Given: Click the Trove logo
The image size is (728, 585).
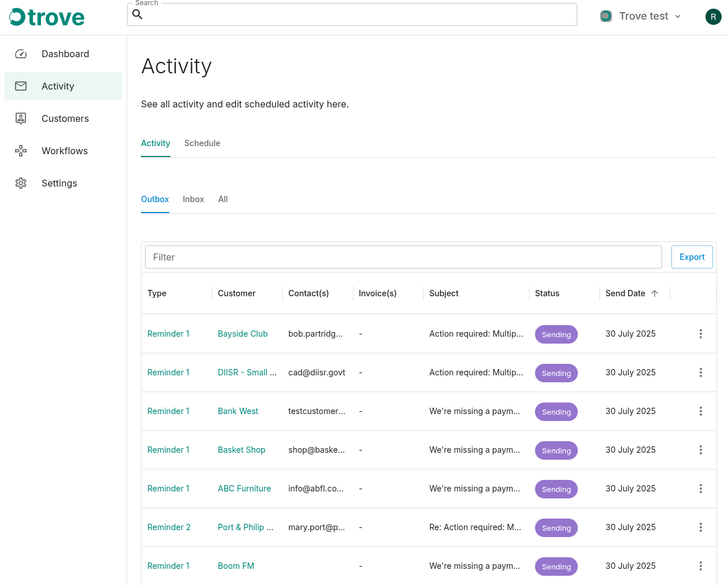Looking at the screenshot, I should (46, 17).
